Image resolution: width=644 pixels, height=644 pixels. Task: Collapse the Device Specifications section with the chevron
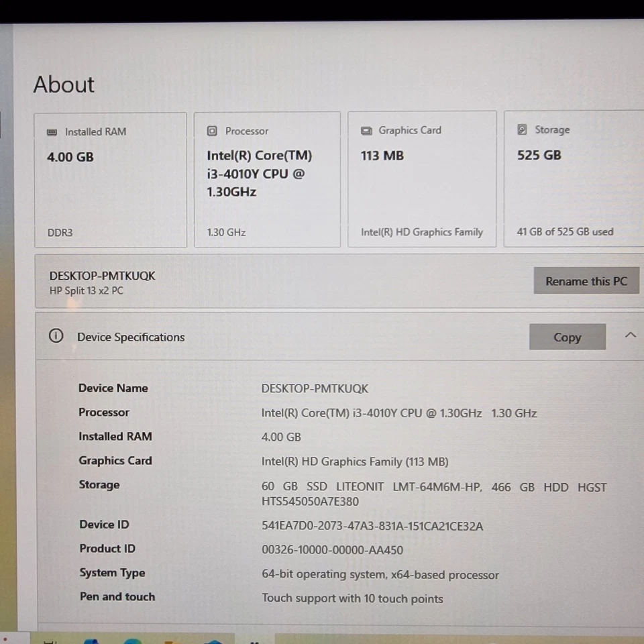click(630, 335)
